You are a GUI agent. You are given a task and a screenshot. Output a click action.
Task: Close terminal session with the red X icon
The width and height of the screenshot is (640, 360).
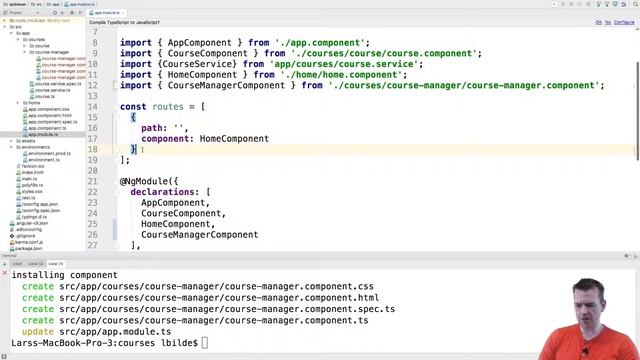4,273
